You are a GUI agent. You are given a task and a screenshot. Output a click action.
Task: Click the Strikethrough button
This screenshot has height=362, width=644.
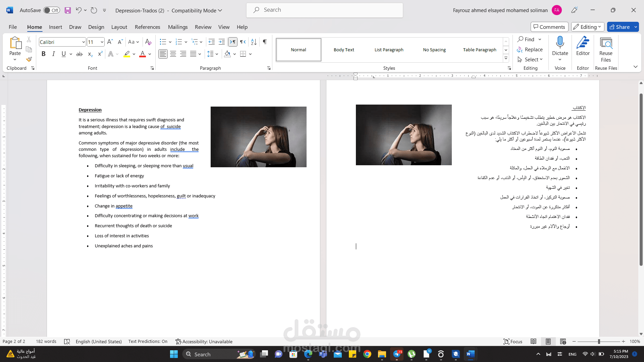point(79,54)
